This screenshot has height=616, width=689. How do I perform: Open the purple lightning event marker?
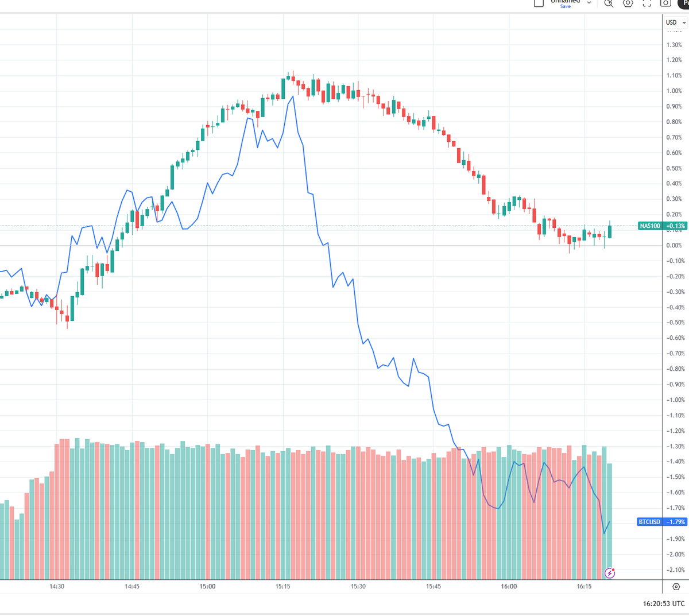click(610, 573)
